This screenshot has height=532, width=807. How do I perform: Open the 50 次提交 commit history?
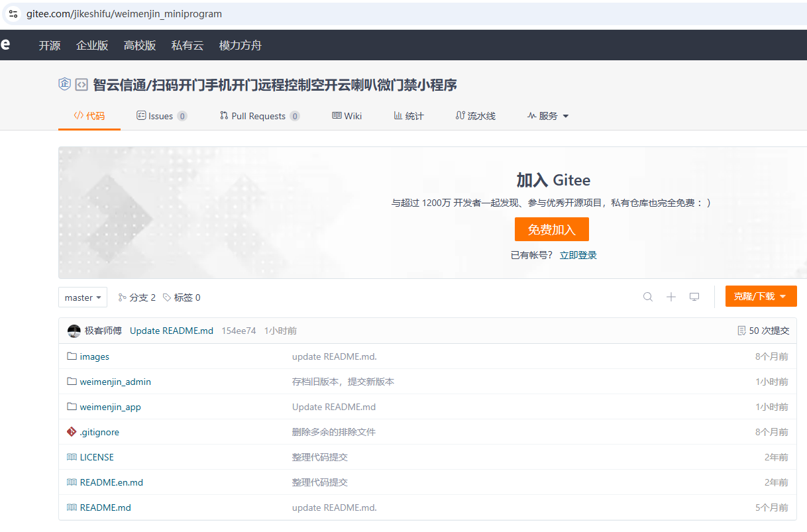coord(763,331)
